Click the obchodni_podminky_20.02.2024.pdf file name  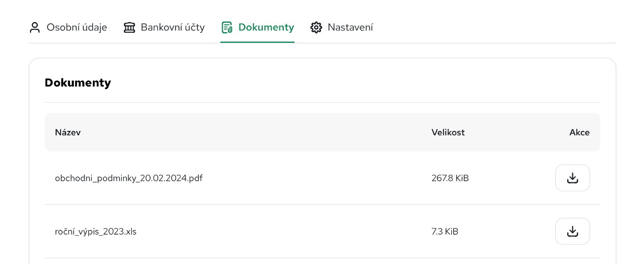128,178
